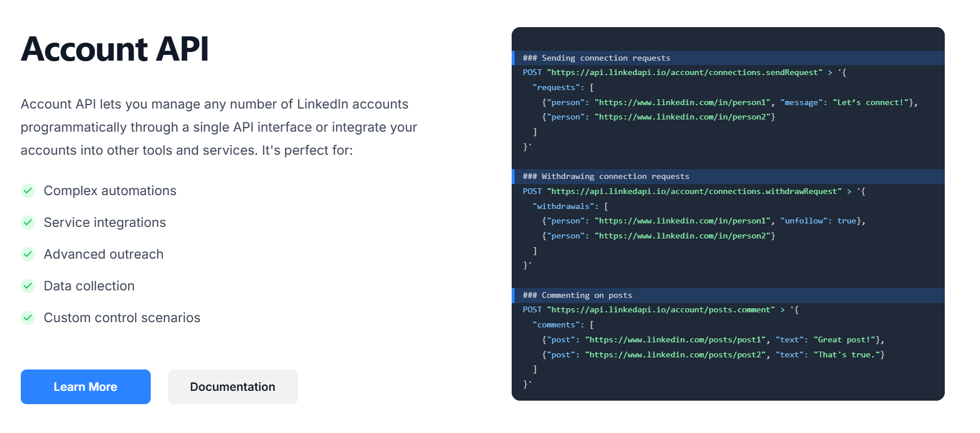Click the connections.withdrawRequest endpoint URL
The image size is (980, 433).
click(x=694, y=191)
